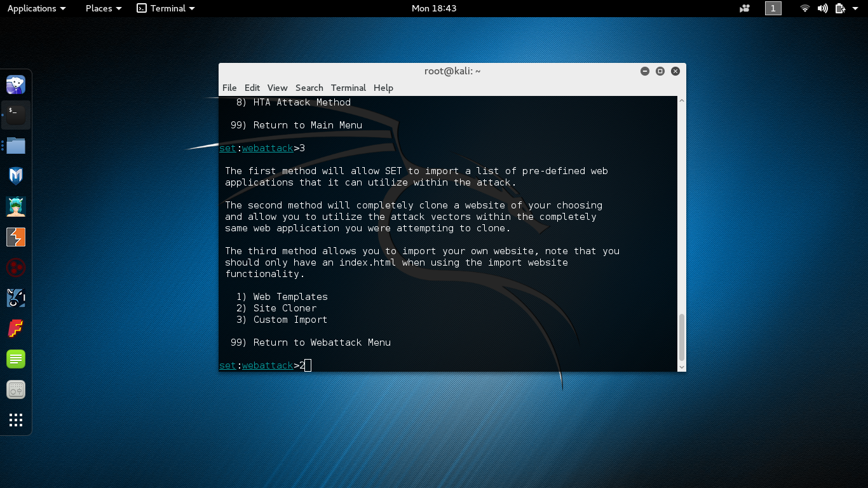
Task: Launch Armitage from the dock
Action: pyautogui.click(x=16, y=207)
